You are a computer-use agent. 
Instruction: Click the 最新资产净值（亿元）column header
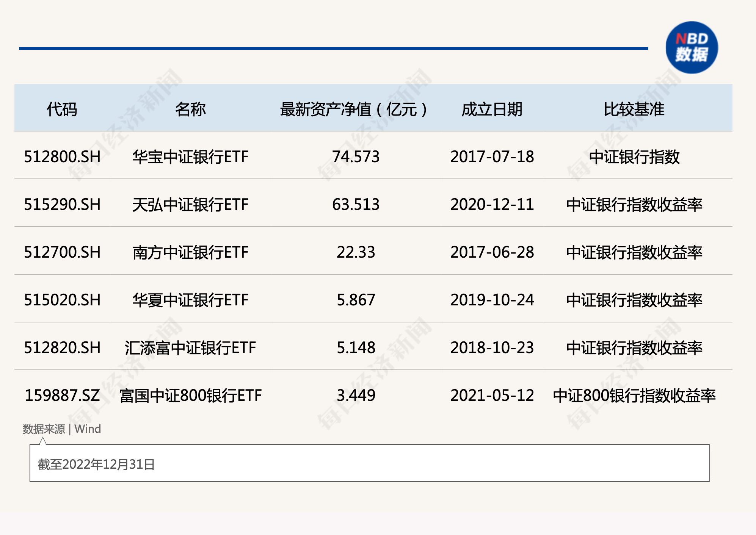354,109
